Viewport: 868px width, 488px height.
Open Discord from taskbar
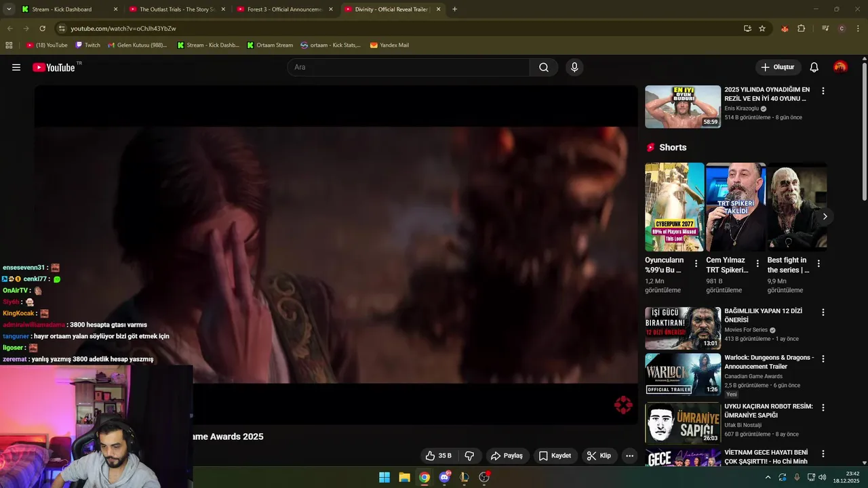[x=445, y=477]
